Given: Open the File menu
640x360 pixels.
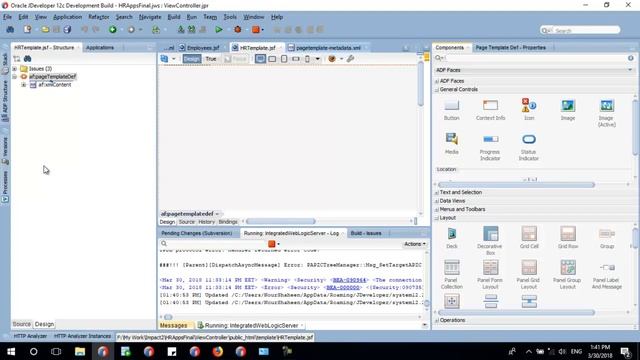Looking at the screenshot, I should [x=7, y=17].
